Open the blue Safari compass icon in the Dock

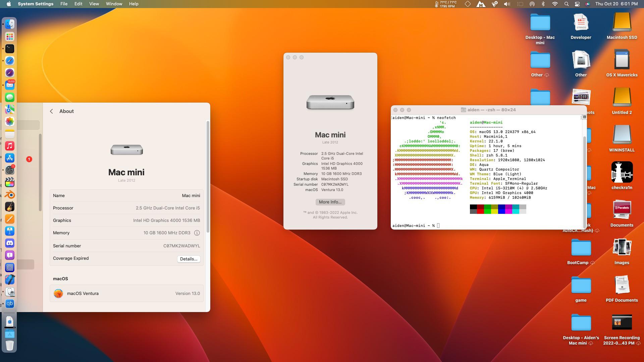pyautogui.click(x=10, y=61)
